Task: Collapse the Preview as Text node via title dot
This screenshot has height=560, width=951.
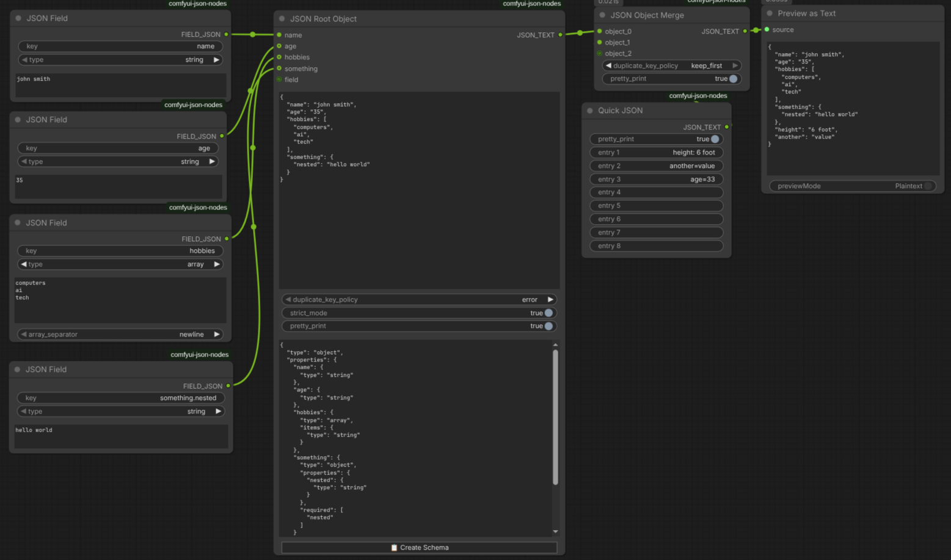Action: pos(770,13)
